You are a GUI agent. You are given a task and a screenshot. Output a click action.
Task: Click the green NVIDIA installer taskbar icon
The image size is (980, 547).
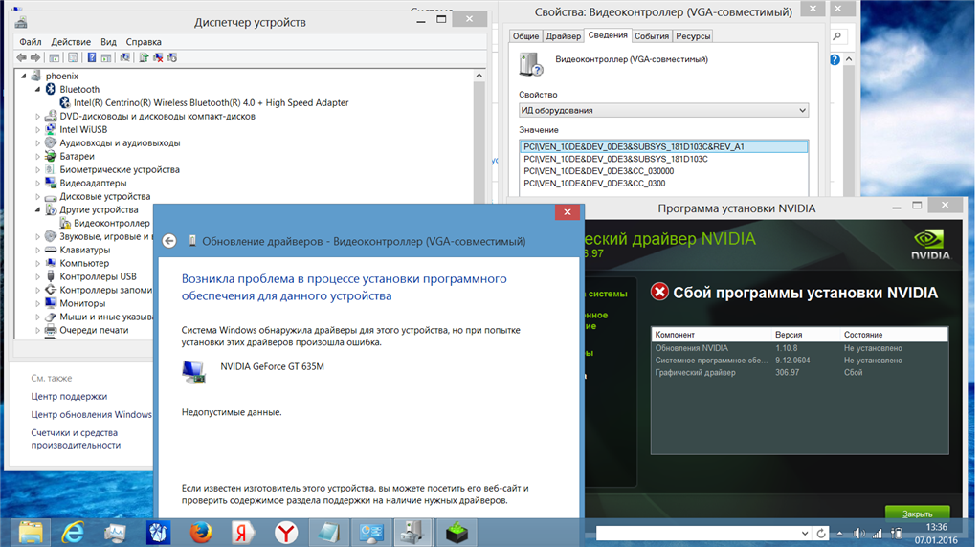(x=457, y=533)
